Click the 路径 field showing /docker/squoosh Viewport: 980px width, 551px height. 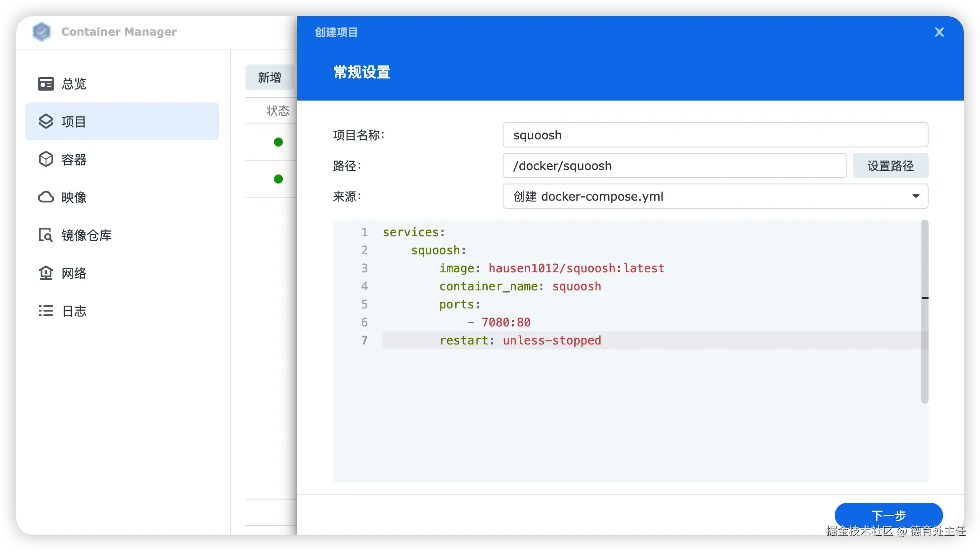pos(674,165)
